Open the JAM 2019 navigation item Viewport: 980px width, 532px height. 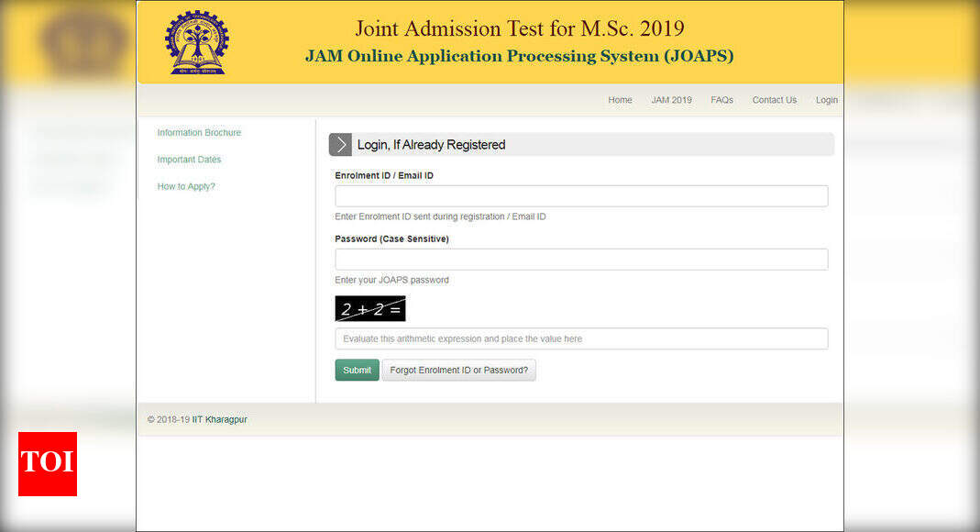(671, 100)
